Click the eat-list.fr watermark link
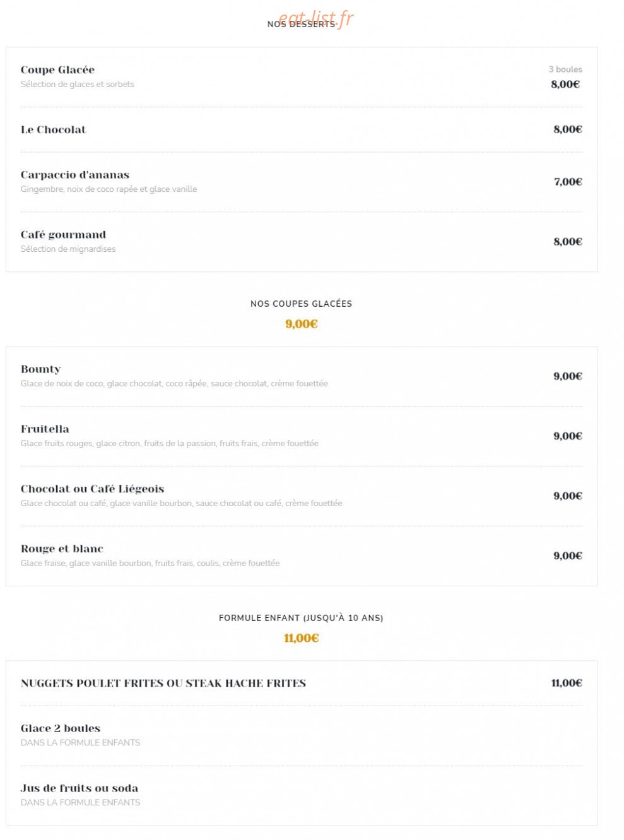 315,18
